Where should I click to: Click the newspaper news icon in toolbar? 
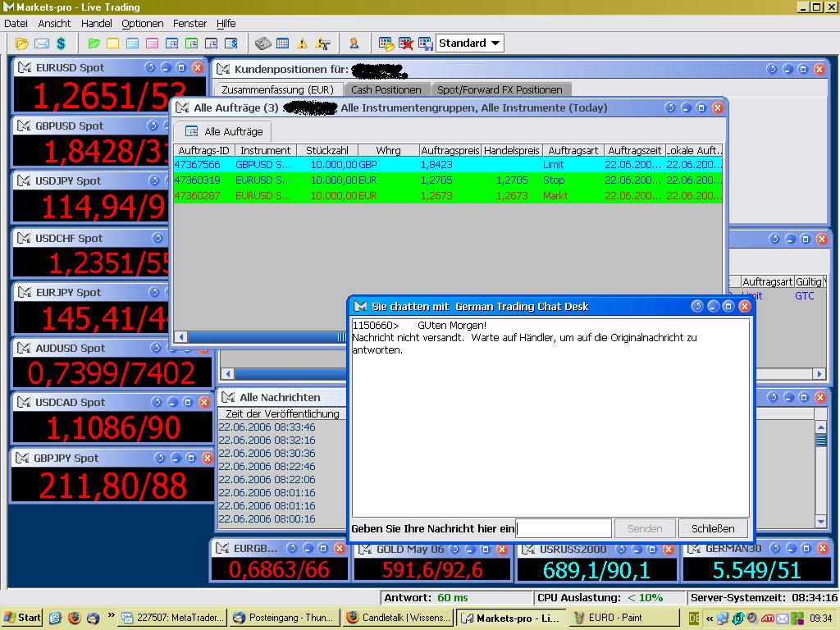click(x=262, y=43)
